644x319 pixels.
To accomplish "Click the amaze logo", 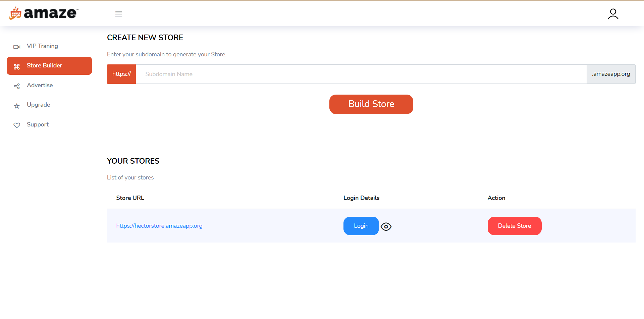I will pyautogui.click(x=44, y=13).
